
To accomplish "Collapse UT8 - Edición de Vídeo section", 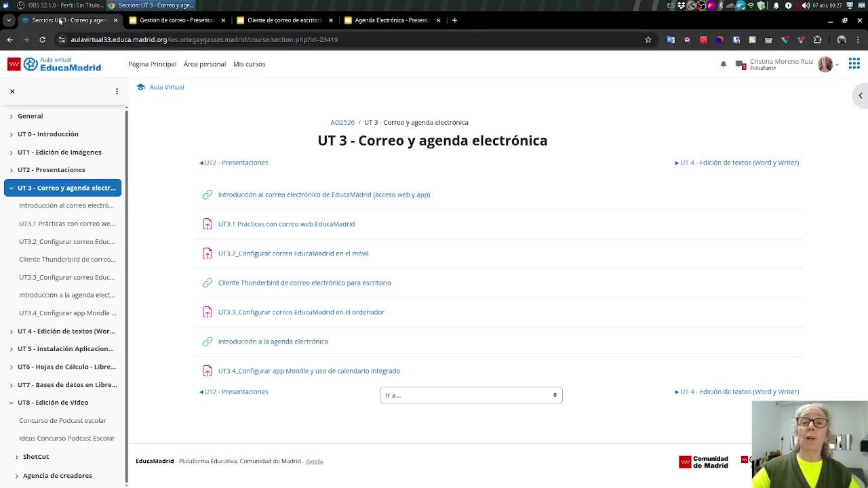I will coord(11,403).
